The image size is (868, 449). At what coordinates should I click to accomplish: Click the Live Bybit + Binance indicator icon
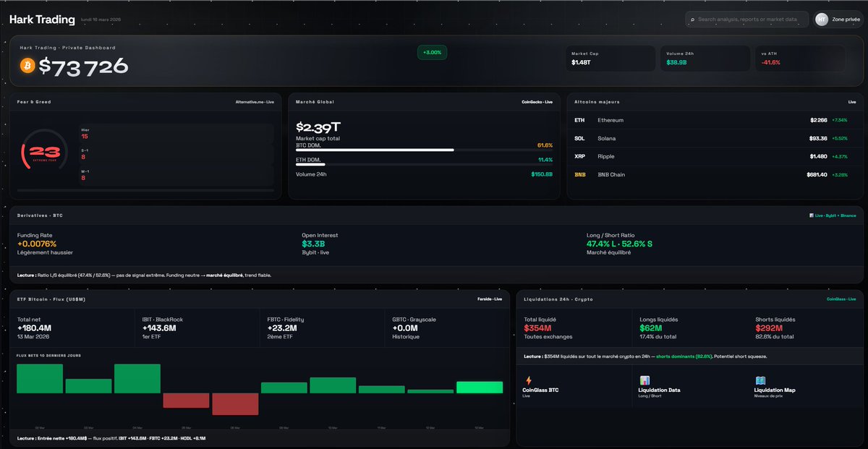click(812, 215)
